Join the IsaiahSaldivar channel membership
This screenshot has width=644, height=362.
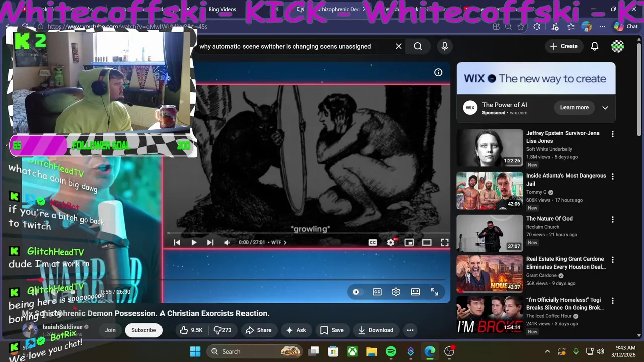[x=110, y=330]
